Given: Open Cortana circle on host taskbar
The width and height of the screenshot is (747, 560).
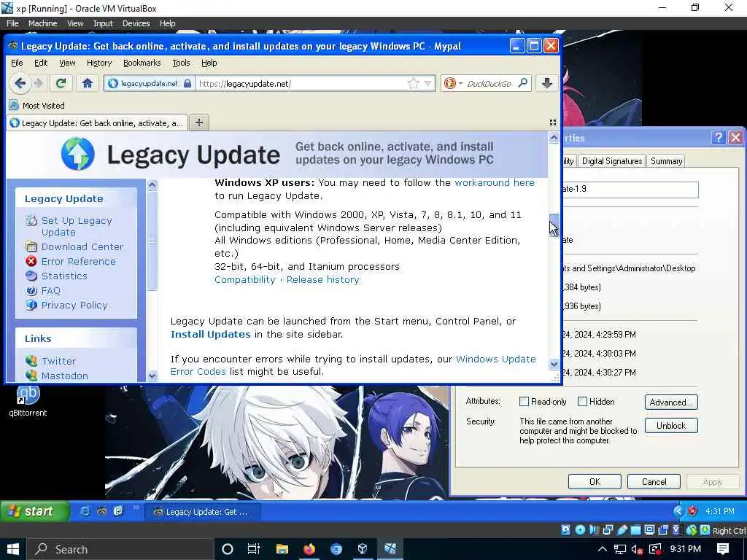Looking at the screenshot, I should [x=228, y=549].
